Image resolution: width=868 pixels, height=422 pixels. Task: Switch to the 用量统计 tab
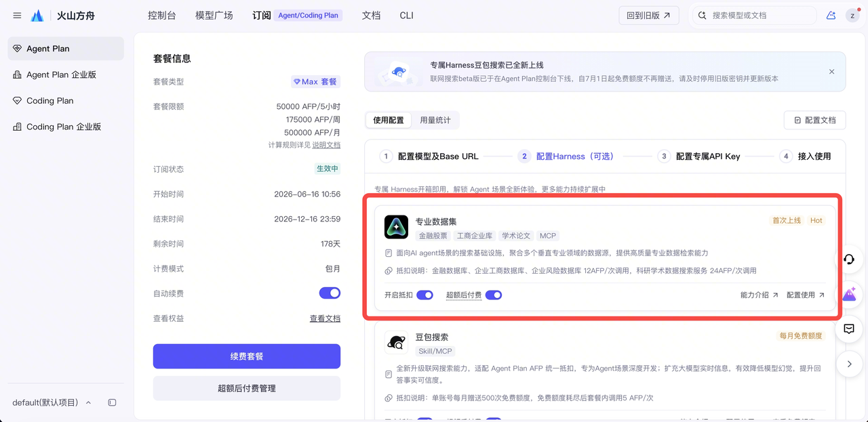pyautogui.click(x=435, y=120)
